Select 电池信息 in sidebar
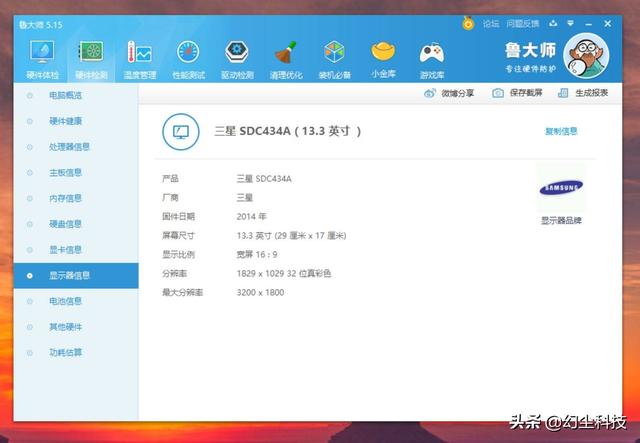The image size is (640, 443). click(76, 301)
